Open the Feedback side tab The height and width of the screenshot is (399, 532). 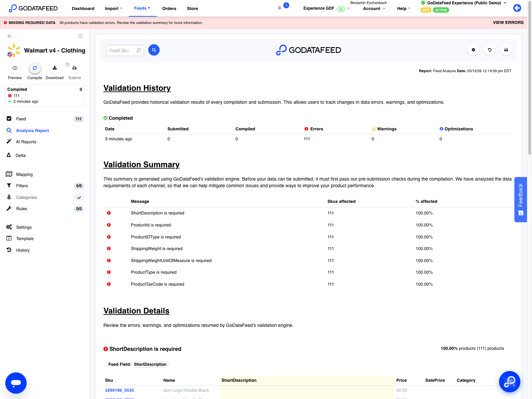click(x=521, y=199)
